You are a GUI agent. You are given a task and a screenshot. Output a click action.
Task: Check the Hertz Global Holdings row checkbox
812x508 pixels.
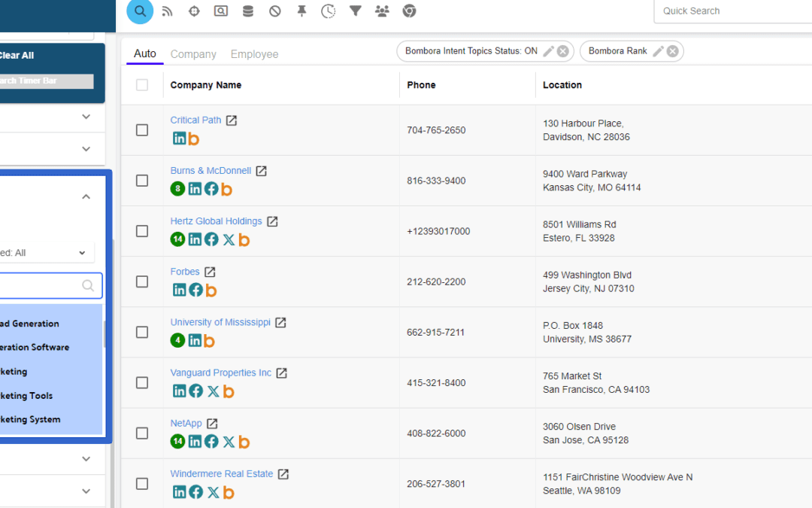coord(142,231)
